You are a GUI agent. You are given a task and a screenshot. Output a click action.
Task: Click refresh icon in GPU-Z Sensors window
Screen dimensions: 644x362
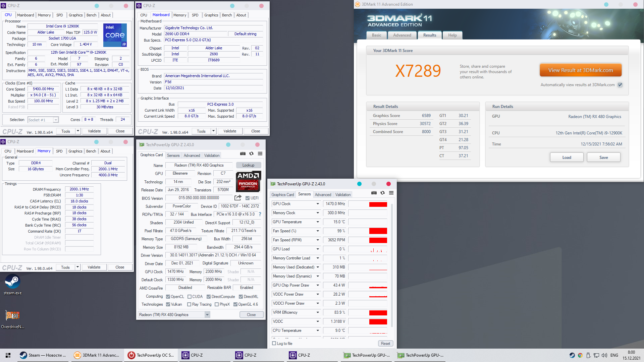tap(382, 193)
